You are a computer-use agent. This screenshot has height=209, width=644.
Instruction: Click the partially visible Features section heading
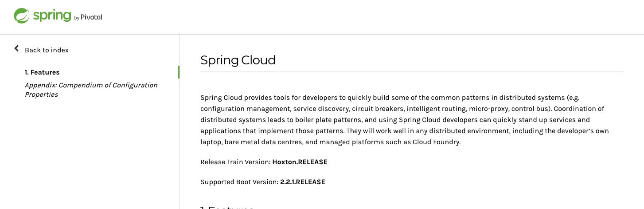227,207
